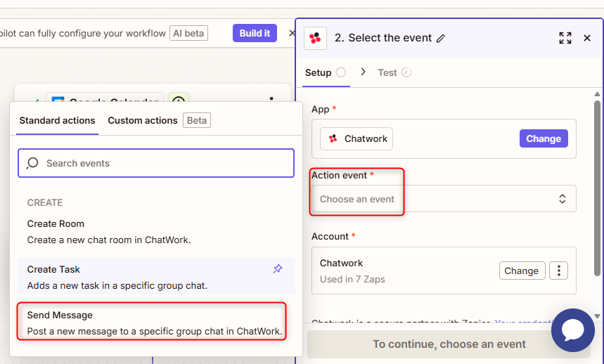Click the chevron arrow between Setup and Test
604x364 pixels.
364,72
